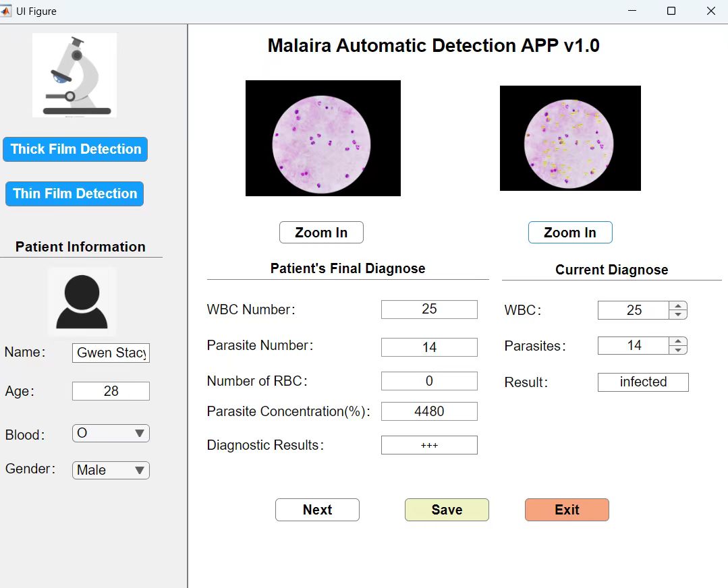The height and width of the screenshot is (588, 728).
Task: Click the annotated detection result thumbnail
Action: pyautogui.click(x=570, y=138)
